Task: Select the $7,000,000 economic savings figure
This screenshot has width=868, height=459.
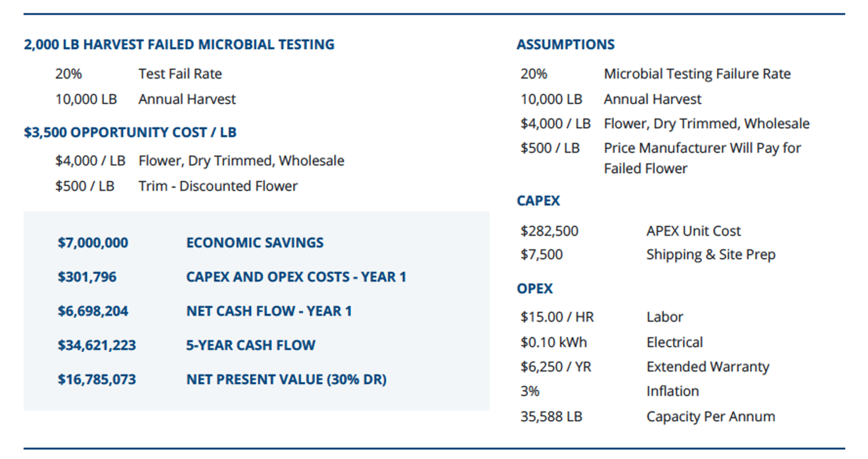Action: (x=93, y=243)
